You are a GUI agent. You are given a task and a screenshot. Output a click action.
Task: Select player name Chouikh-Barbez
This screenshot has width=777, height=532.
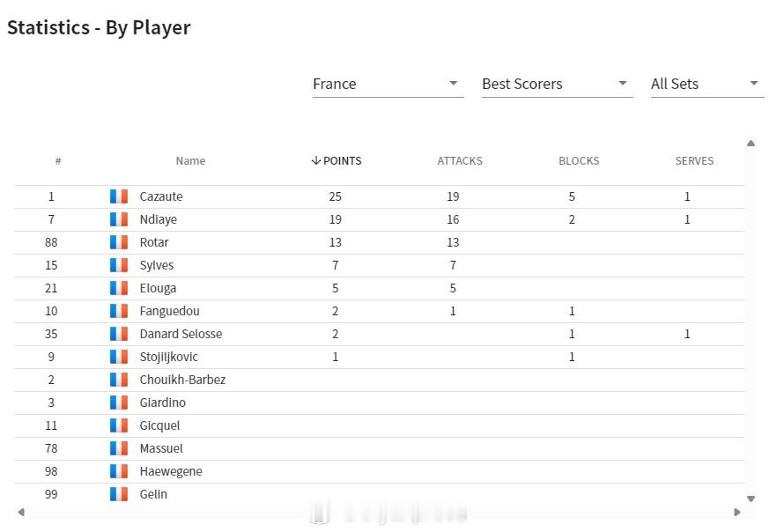182,380
